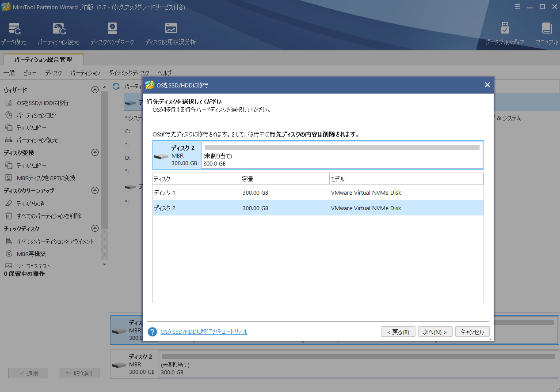Open the ディスク menu
The image size is (560, 392).
click(53, 73)
